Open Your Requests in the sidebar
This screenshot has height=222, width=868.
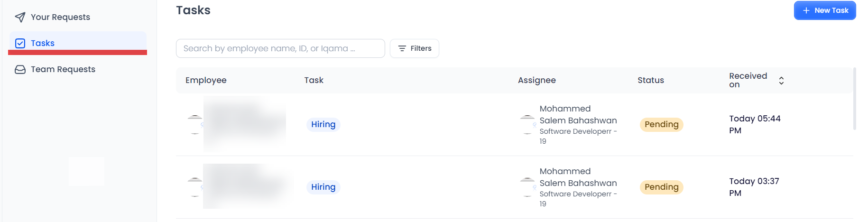60,18
